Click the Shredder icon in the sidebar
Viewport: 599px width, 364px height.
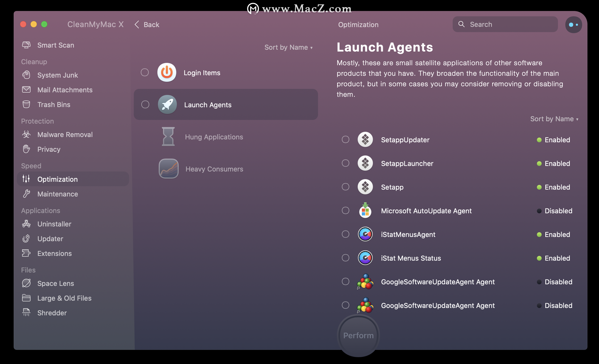click(27, 313)
